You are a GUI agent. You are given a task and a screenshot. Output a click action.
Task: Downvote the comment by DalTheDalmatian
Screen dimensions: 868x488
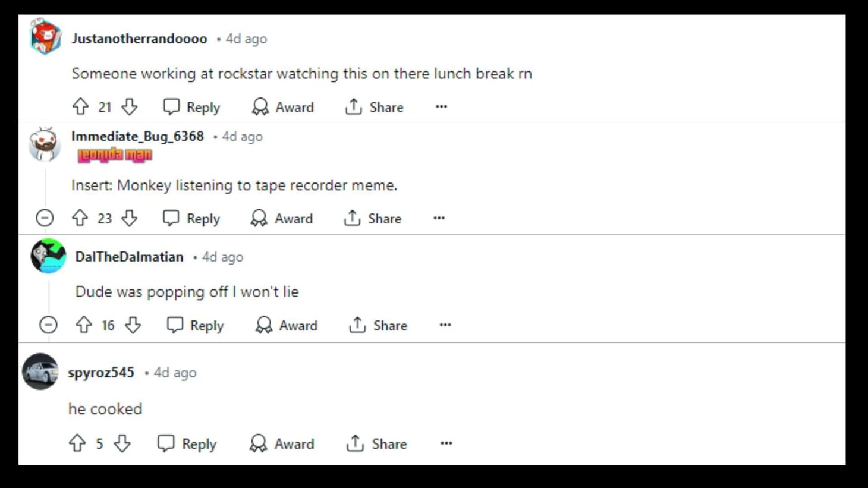[133, 325]
